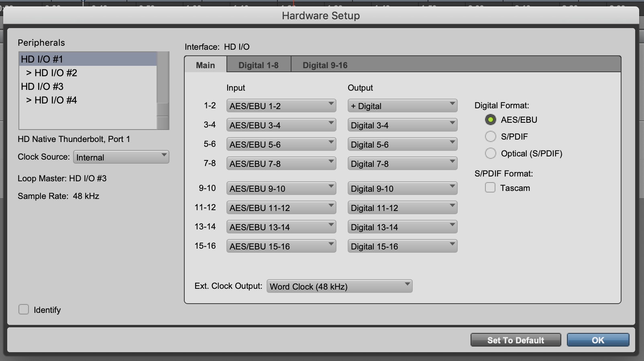Select Optical (S/PDIF) format radio

[x=490, y=153]
